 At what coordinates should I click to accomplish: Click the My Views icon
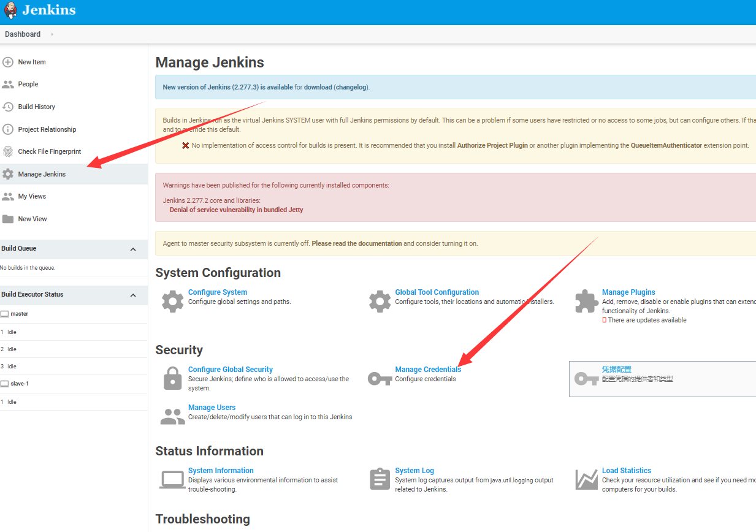coord(8,196)
